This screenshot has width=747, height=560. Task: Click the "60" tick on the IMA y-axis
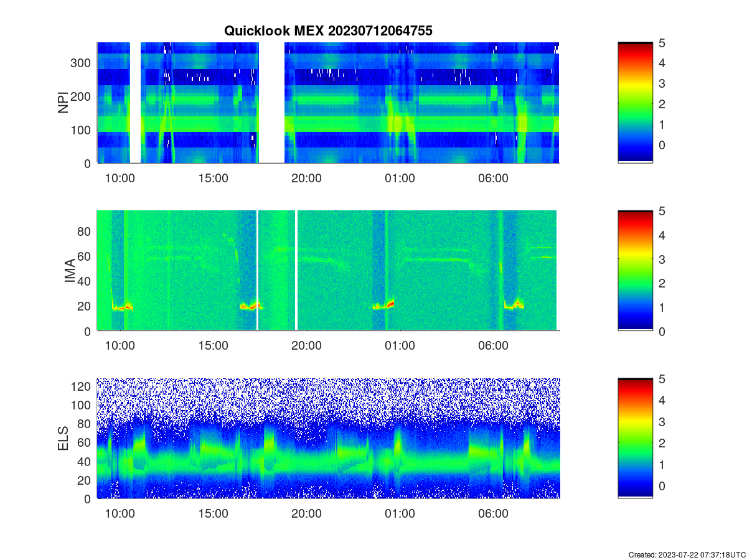pos(85,256)
